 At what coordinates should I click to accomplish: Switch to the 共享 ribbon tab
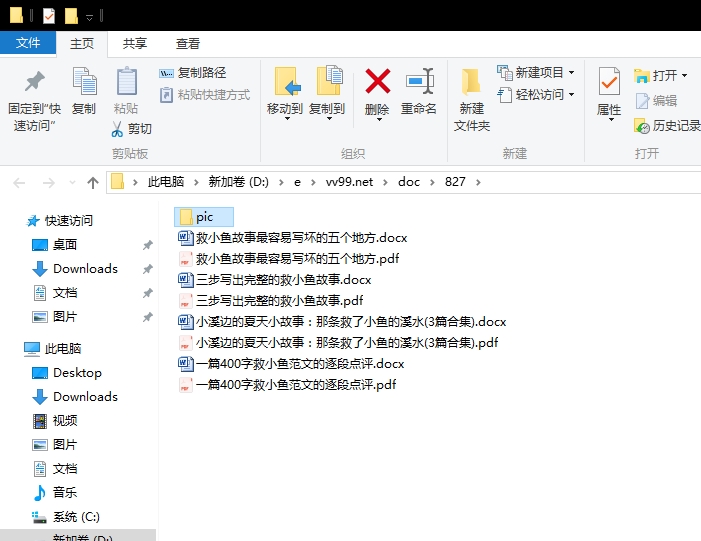[135, 44]
